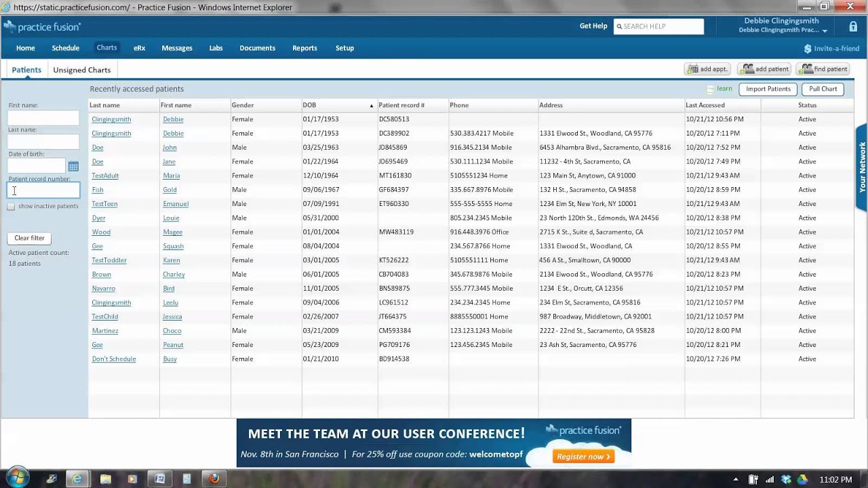Screen dimensions: 868x488
Task: Open Windows Start menu orb
Action: click(x=17, y=479)
